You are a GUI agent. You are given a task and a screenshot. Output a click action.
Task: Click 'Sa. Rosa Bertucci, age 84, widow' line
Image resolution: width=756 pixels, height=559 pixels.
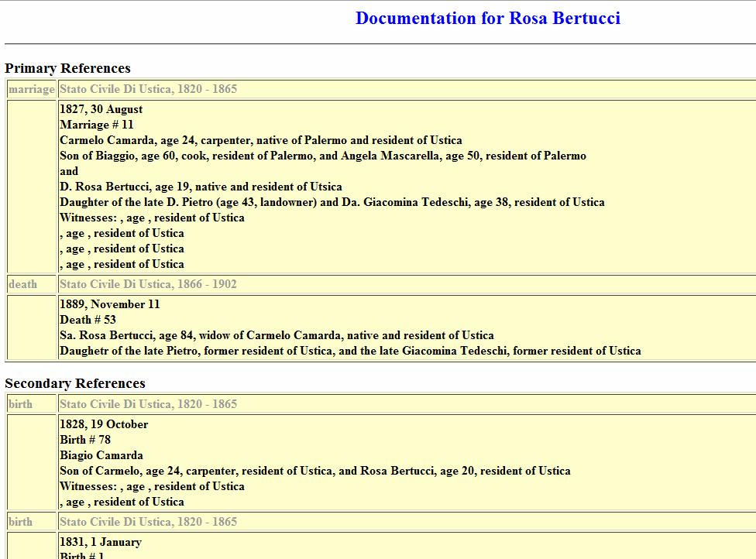click(x=277, y=335)
